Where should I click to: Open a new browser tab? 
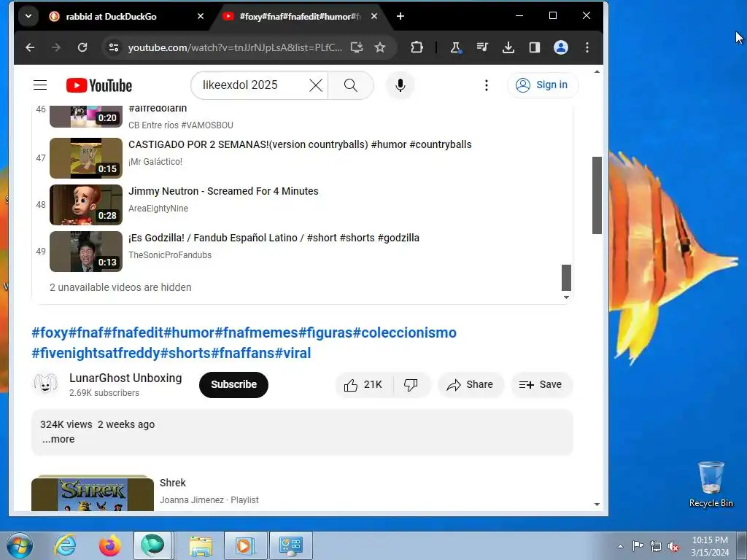400,16
